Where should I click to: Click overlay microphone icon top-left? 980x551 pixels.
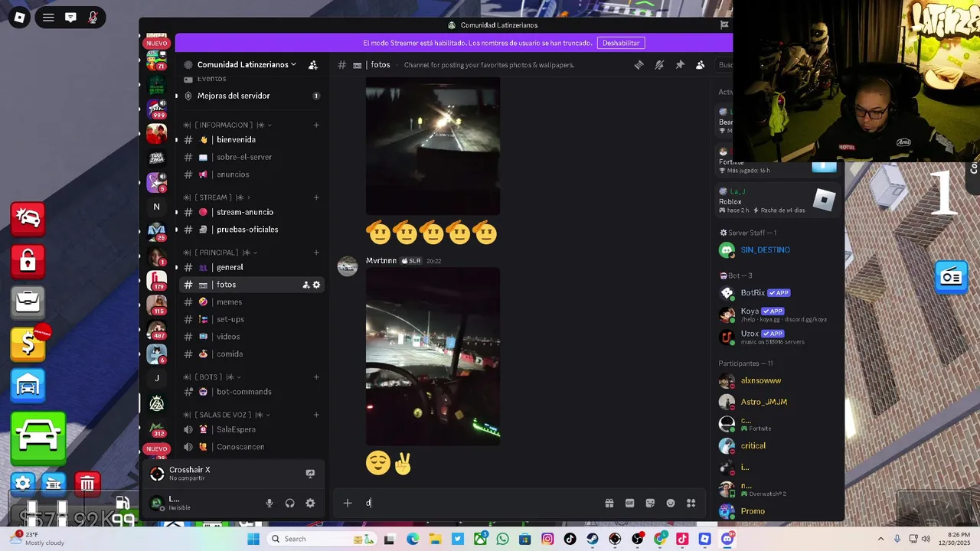tap(93, 17)
